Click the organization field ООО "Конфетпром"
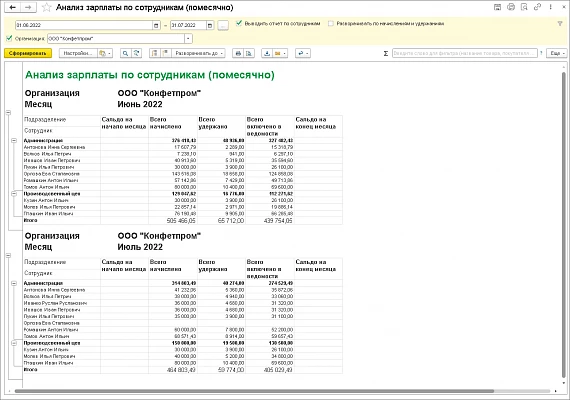The image size is (570, 400). pos(116,39)
